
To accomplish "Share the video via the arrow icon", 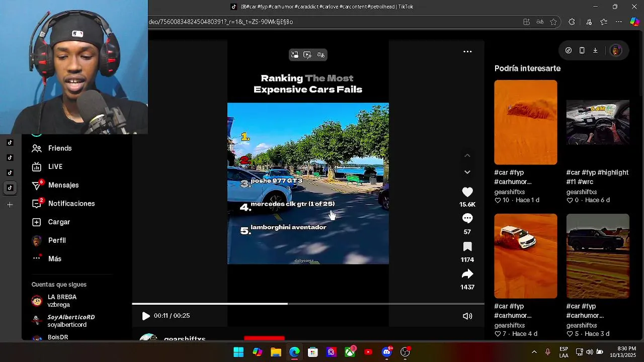I will 467,274.
